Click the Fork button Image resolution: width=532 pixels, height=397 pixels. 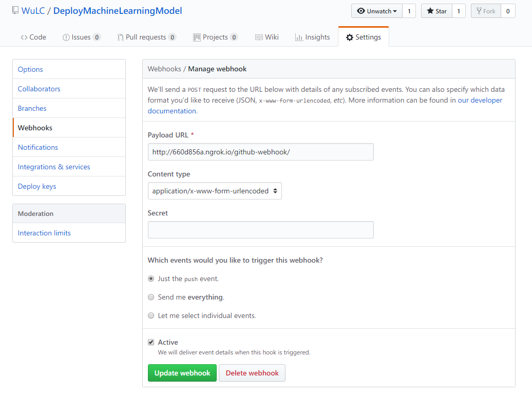(486, 11)
